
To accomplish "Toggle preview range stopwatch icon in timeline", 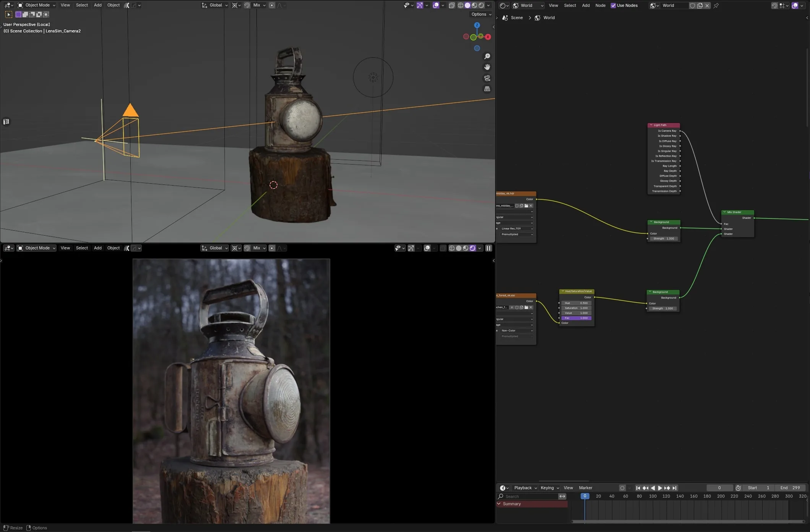I will click(738, 488).
